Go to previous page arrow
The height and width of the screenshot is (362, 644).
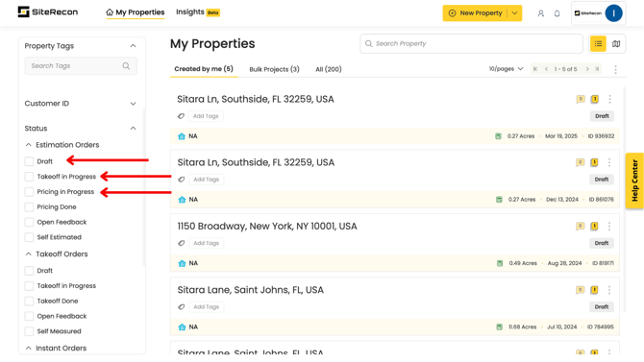coord(546,69)
